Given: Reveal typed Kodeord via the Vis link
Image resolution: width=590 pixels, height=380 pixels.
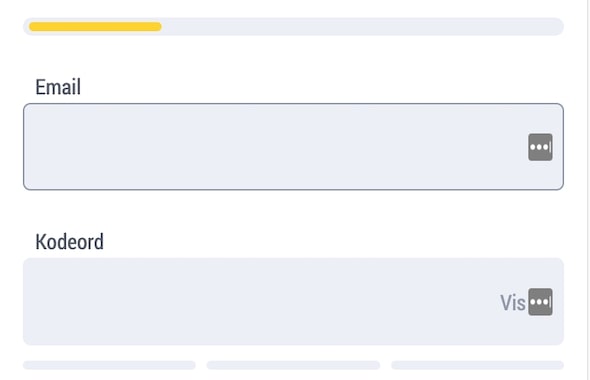Looking at the screenshot, I should 512,302.
